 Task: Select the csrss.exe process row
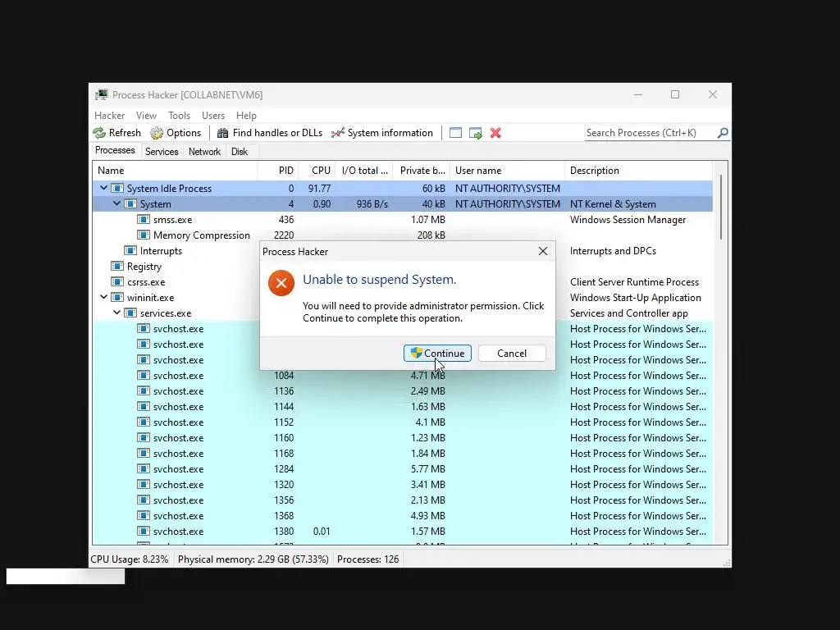tap(402, 282)
